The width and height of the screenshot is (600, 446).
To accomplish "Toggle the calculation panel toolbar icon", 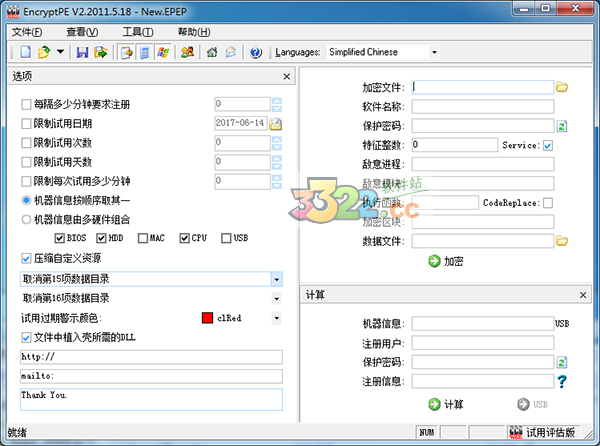I will tap(145, 52).
